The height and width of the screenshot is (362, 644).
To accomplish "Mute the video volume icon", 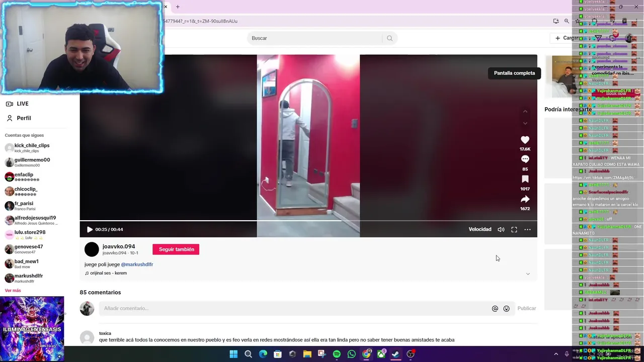I will coord(501,229).
